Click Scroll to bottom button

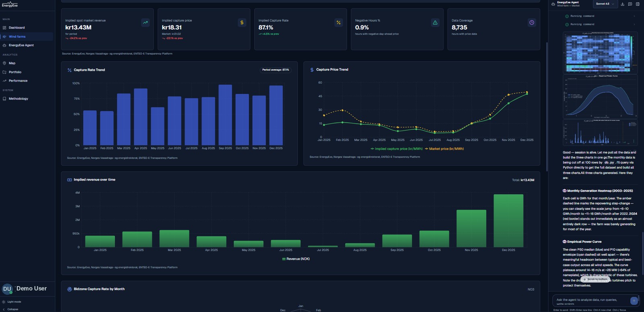tap(595, 279)
